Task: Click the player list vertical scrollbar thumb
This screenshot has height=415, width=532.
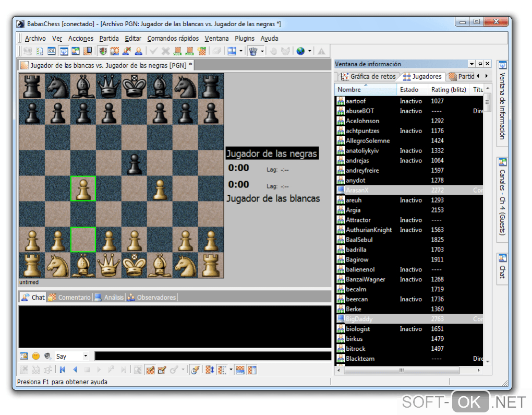Action: click(488, 102)
